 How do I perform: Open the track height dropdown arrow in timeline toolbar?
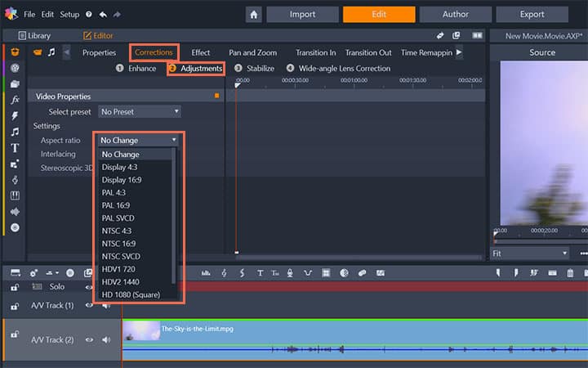coord(57,273)
